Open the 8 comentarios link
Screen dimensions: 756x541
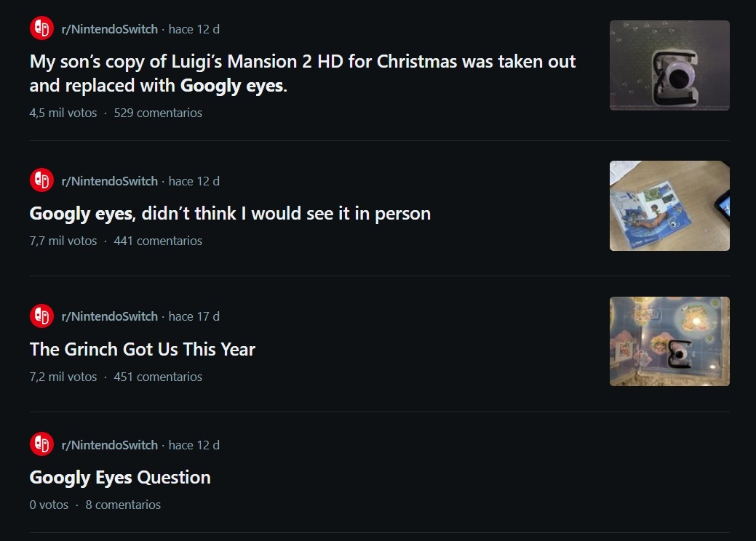pyautogui.click(x=123, y=505)
